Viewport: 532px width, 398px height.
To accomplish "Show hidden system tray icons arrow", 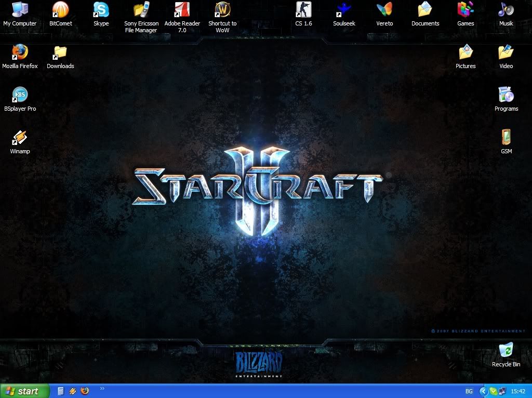I will 483,392.
